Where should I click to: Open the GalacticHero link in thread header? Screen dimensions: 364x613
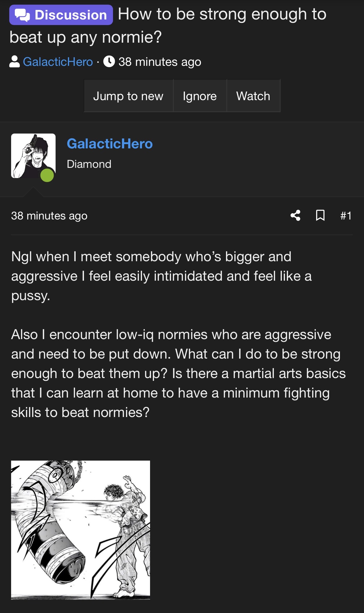[x=58, y=62]
